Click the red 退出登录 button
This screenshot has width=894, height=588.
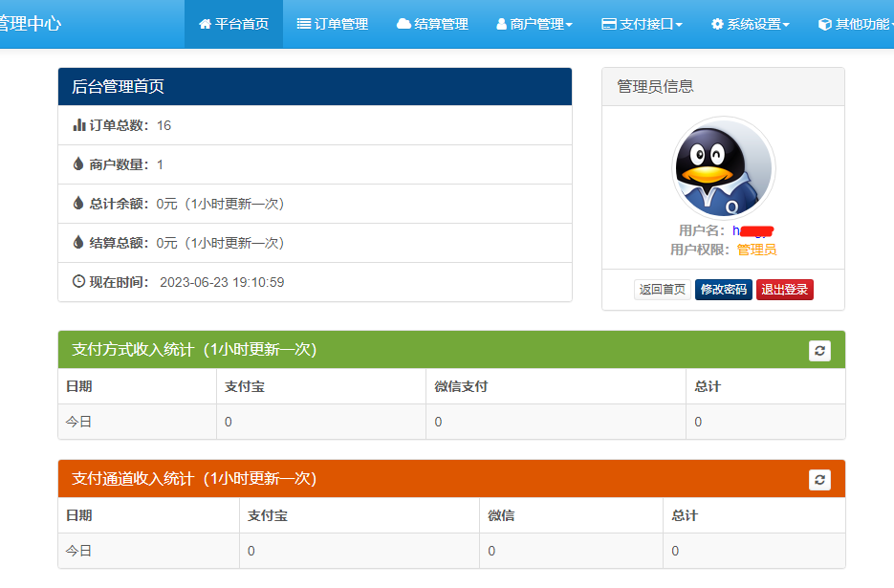(784, 290)
